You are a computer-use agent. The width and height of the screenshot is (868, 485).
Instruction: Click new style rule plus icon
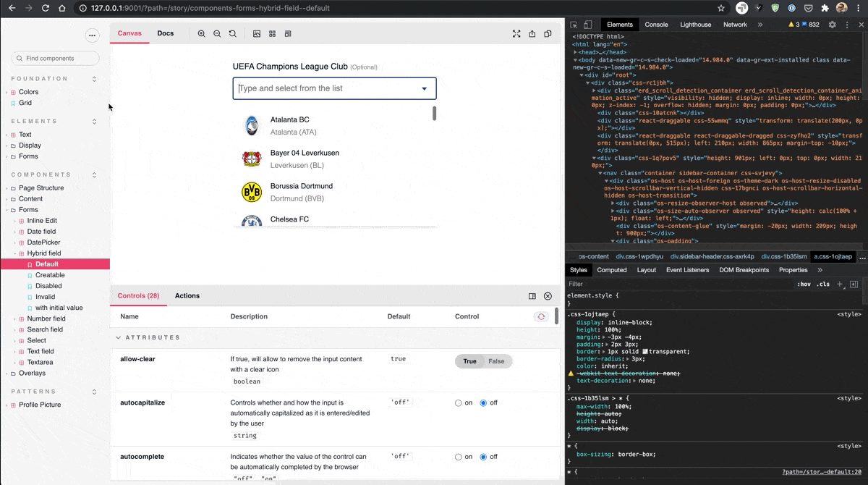click(841, 284)
